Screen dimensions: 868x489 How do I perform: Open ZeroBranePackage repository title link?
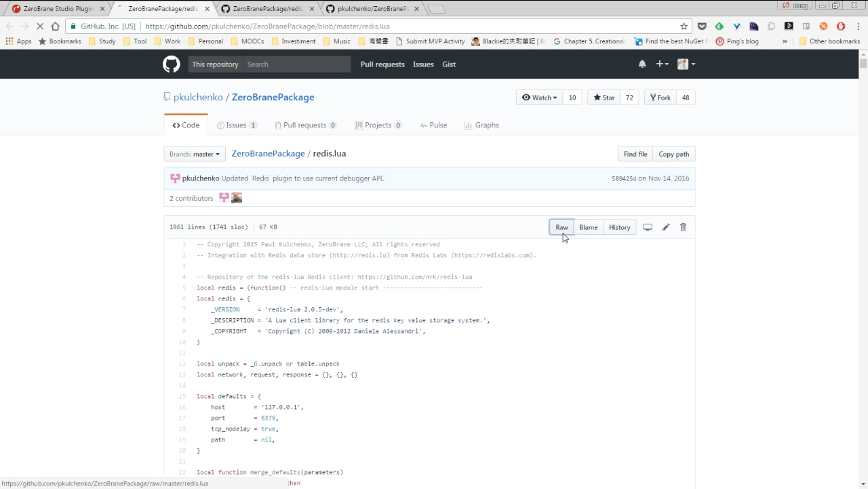pos(273,98)
